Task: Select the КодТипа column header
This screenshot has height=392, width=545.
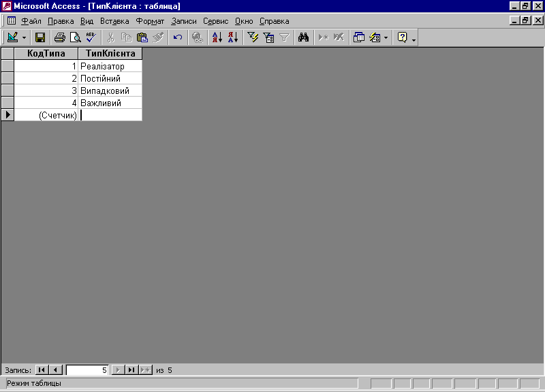Action: tap(46, 54)
